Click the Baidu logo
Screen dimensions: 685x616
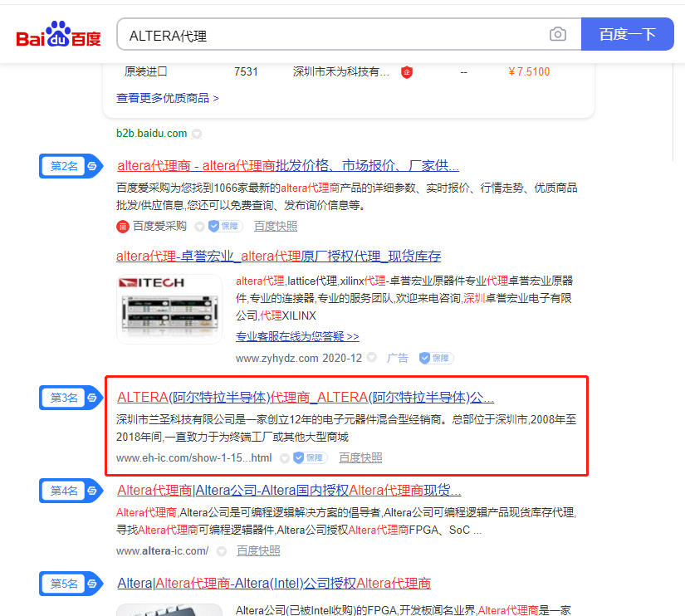click(x=59, y=35)
